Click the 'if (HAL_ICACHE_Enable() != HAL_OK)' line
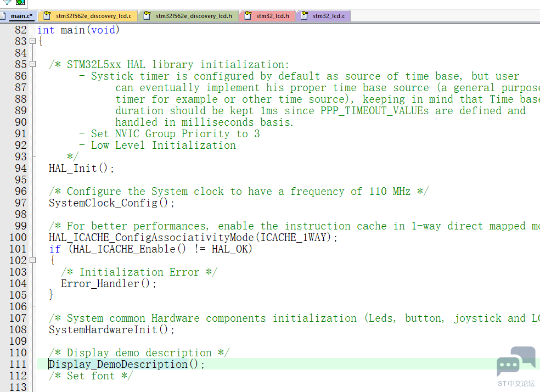This screenshot has width=540, height=392. (x=150, y=249)
